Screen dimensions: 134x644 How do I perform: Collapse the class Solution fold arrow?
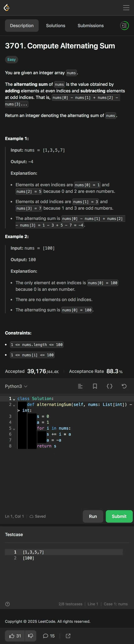click(x=14, y=399)
